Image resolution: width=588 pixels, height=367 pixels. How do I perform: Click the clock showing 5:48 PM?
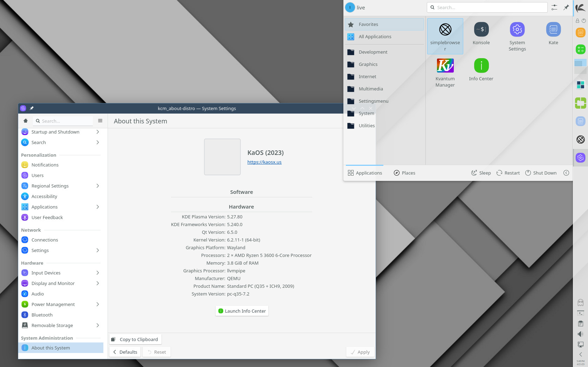click(581, 363)
